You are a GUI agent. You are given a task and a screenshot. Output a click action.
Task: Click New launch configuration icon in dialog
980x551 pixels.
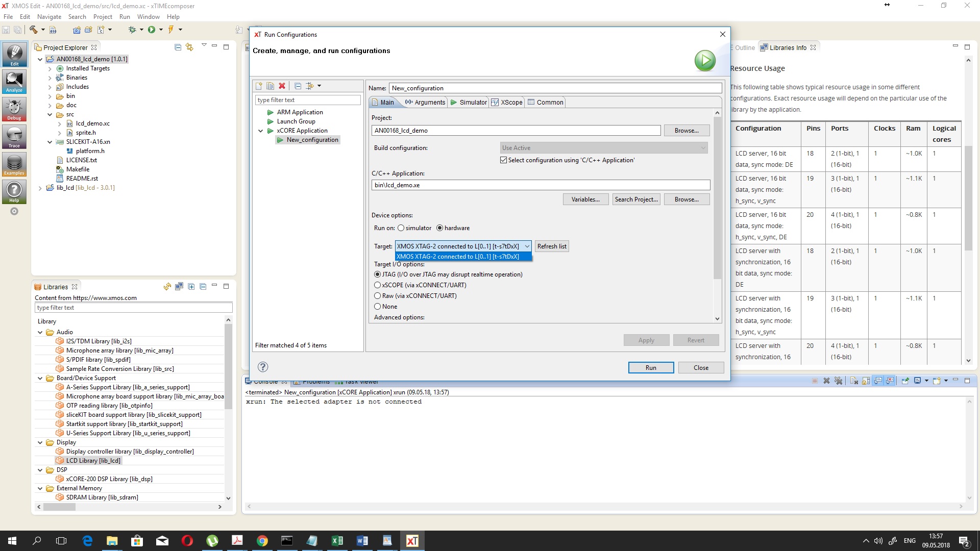tap(259, 86)
